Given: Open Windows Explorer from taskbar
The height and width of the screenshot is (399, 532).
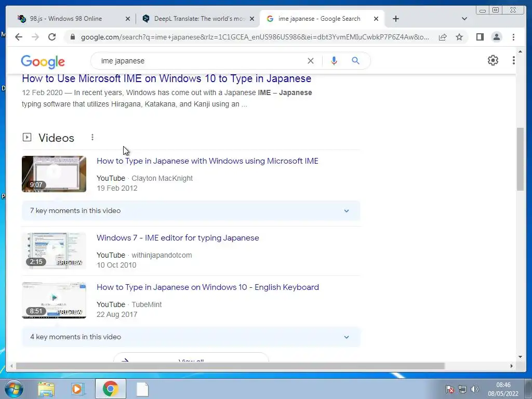Looking at the screenshot, I should coord(46,389).
